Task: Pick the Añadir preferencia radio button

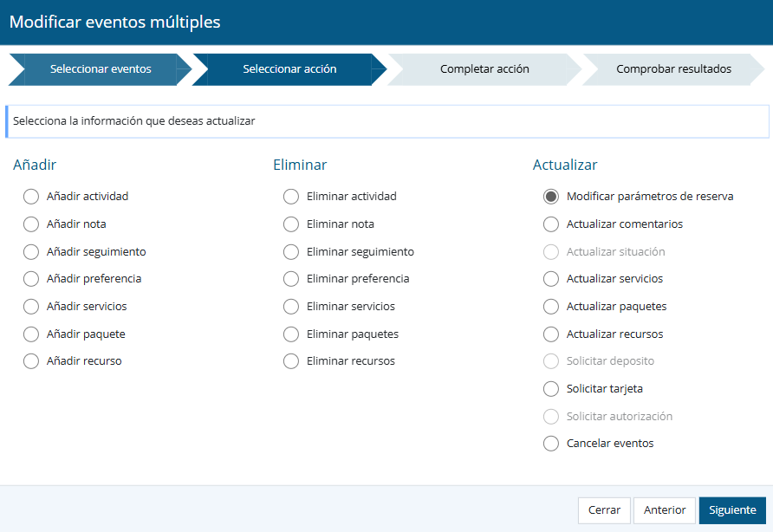Action: (31, 279)
